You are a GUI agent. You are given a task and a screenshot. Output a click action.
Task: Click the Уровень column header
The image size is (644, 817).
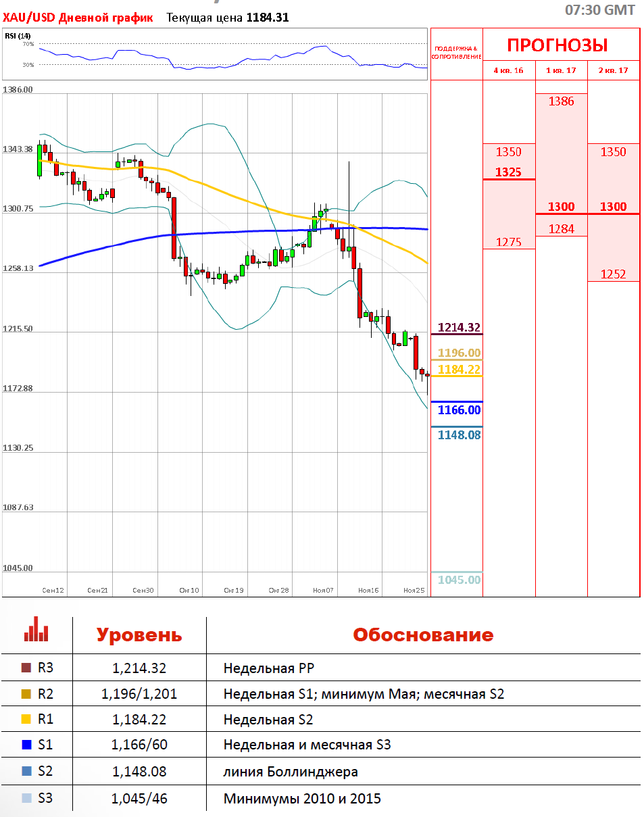coord(139,635)
